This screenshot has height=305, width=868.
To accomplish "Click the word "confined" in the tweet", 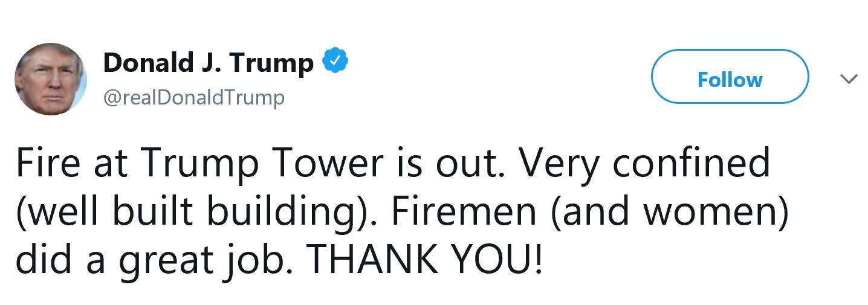I will [x=691, y=164].
